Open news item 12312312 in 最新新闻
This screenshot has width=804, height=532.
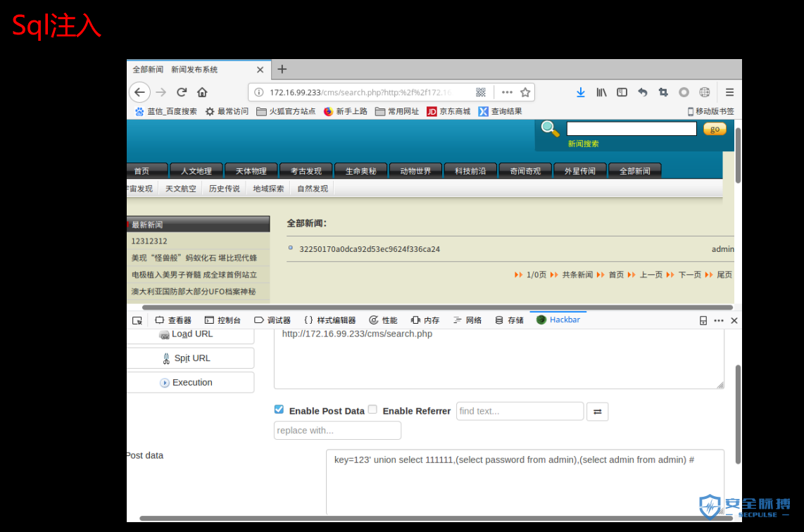click(x=149, y=241)
